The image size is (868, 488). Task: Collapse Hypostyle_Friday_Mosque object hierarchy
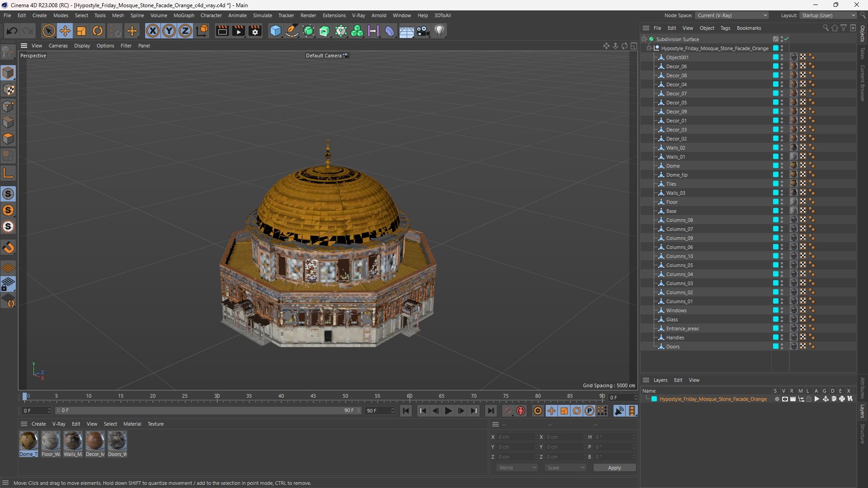click(x=649, y=48)
